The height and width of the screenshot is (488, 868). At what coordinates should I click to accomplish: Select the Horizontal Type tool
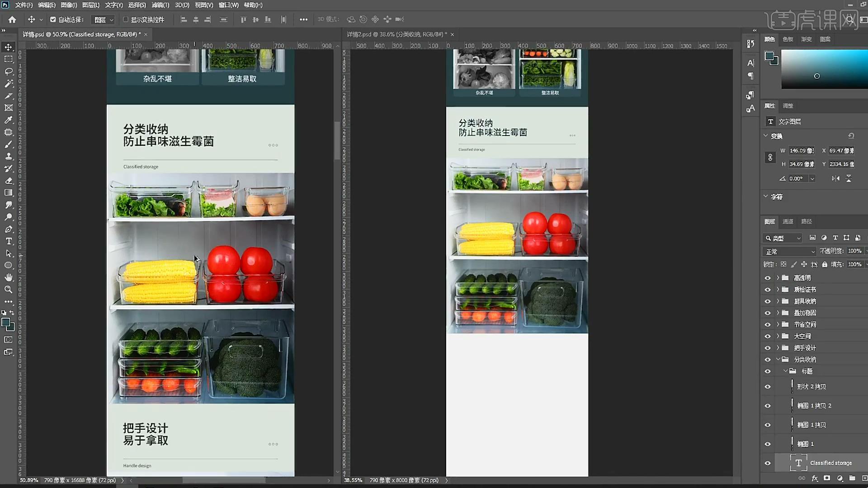coord(9,241)
